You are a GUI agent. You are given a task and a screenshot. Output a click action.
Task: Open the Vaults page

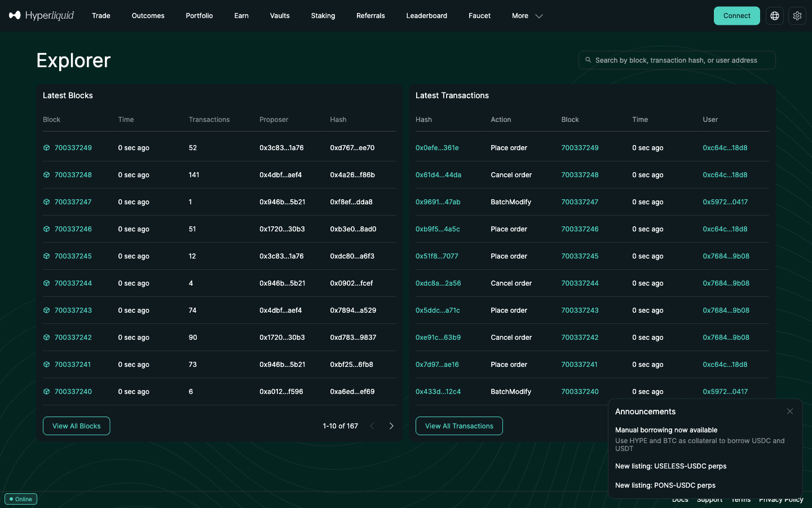point(280,16)
